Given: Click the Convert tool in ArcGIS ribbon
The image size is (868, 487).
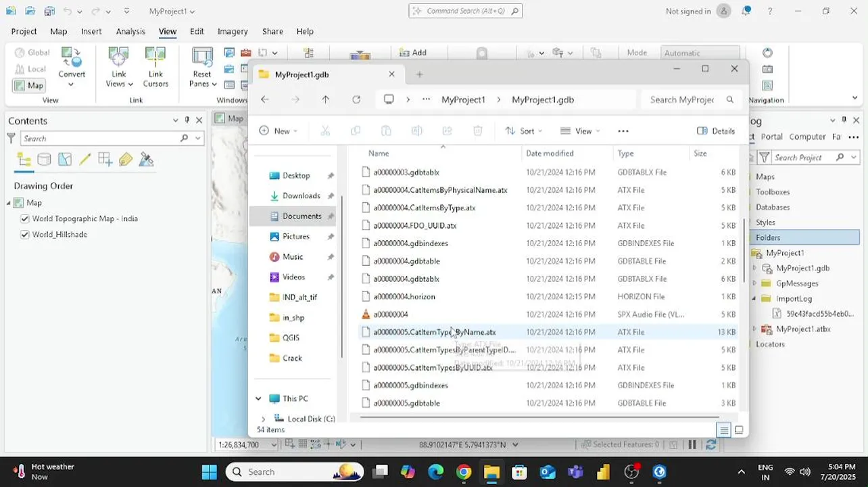Looking at the screenshot, I should pos(72,66).
